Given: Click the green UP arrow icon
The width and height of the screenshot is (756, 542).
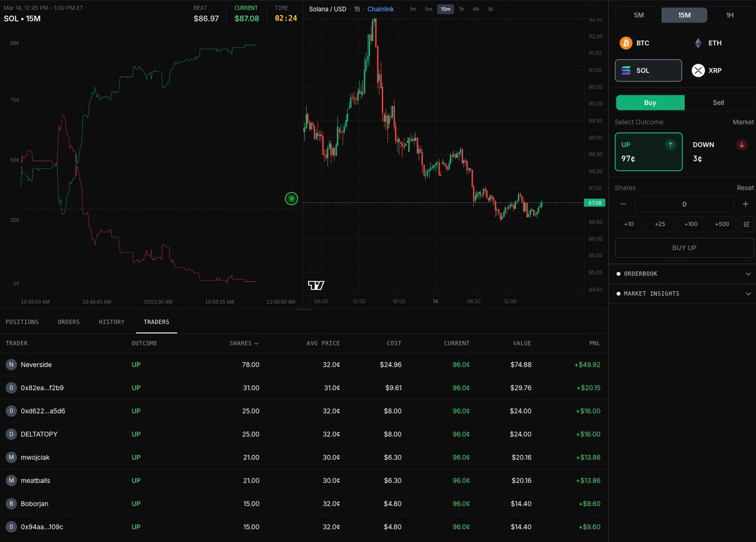Looking at the screenshot, I should click(670, 145).
